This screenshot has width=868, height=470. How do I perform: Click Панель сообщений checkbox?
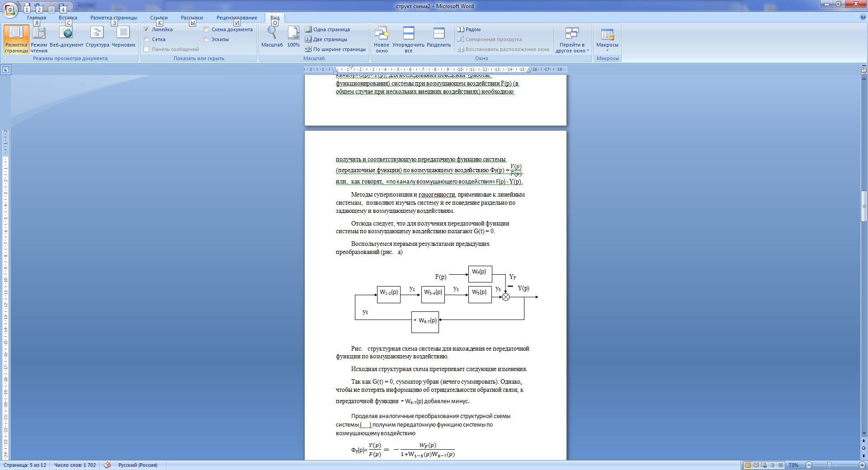146,49
